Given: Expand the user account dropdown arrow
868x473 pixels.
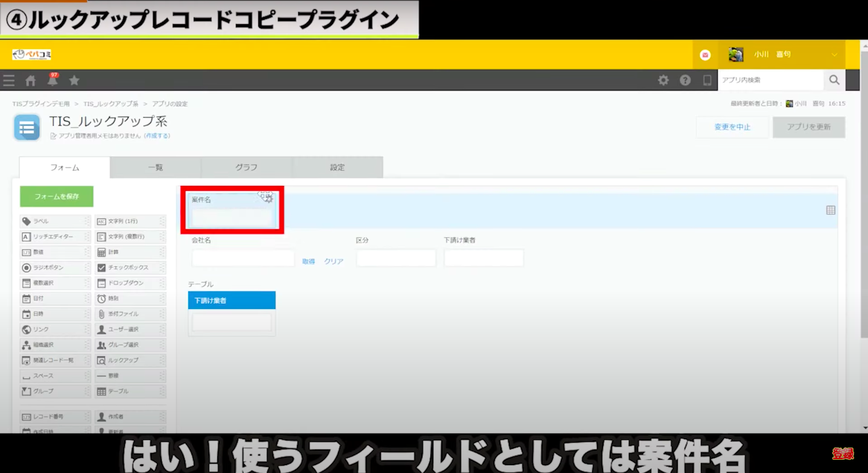Looking at the screenshot, I should point(834,55).
